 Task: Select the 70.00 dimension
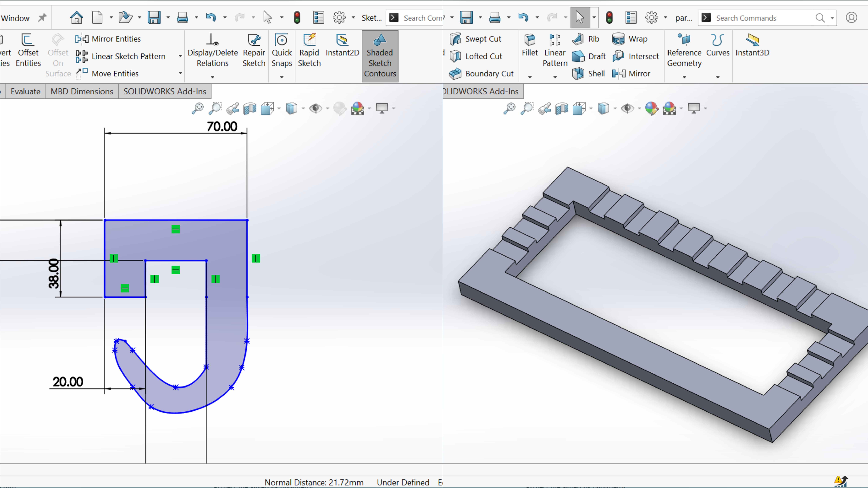(222, 127)
